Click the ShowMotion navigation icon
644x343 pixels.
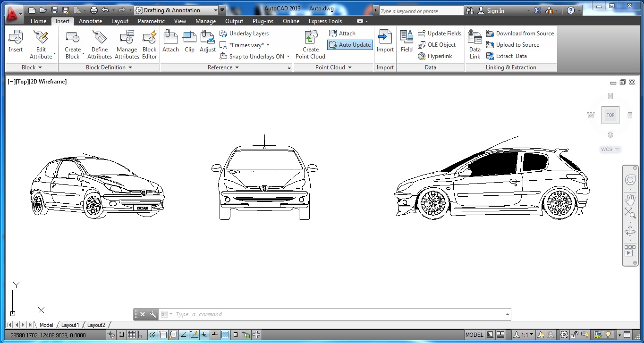pyautogui.click(x=630, y=250)
